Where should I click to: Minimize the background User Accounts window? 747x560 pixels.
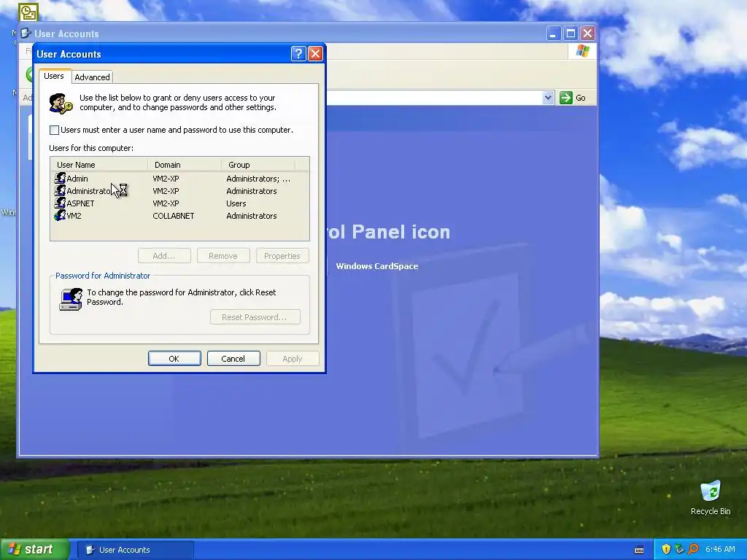tap(553, 34)
